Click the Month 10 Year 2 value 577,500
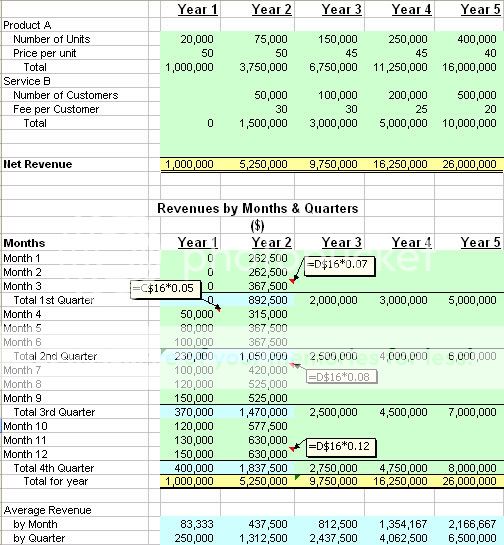 click(268, 426)
